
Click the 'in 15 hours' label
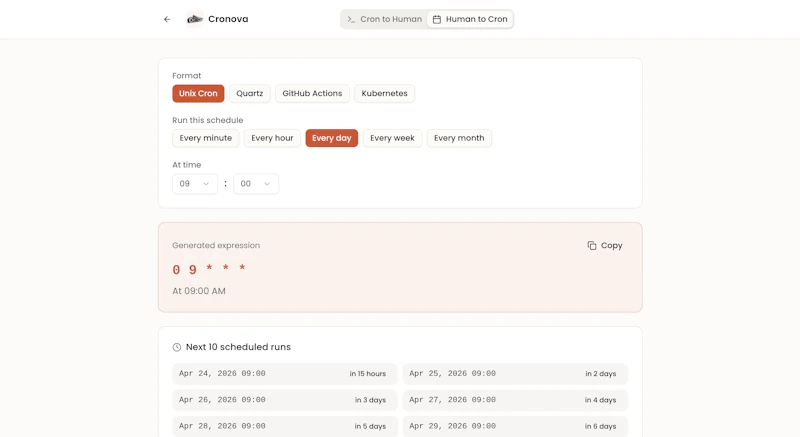(x=368, y=374)
